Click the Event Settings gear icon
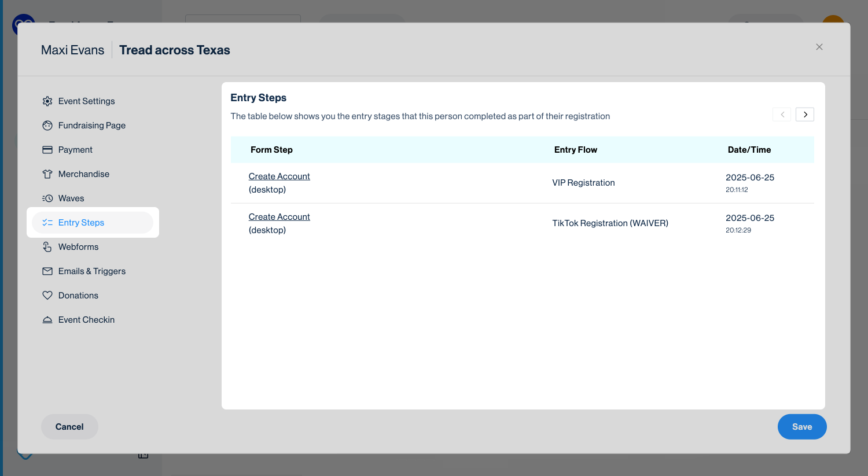 [x=47, y=101]
